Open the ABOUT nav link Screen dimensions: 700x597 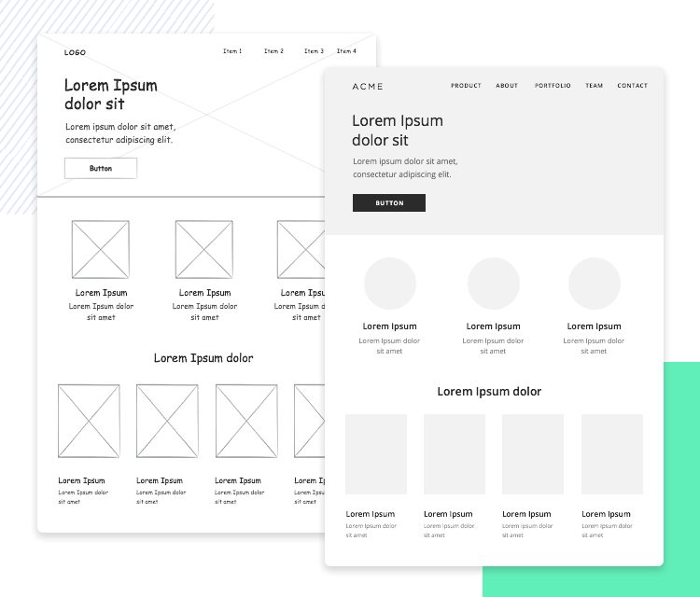coord(507,86)
